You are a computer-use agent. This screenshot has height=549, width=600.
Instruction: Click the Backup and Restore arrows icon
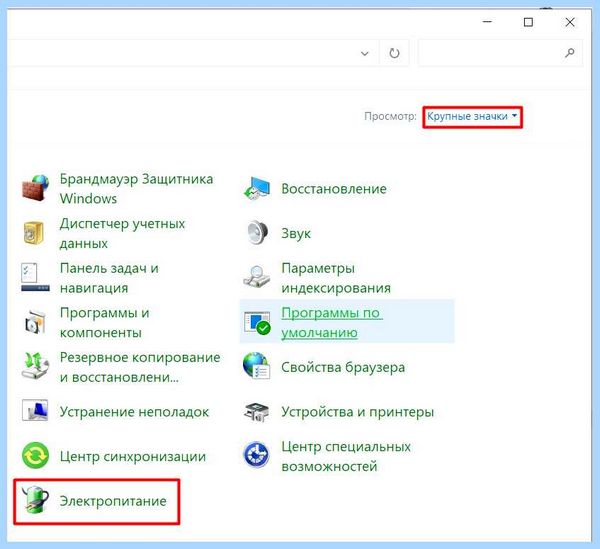click(35, 367)
